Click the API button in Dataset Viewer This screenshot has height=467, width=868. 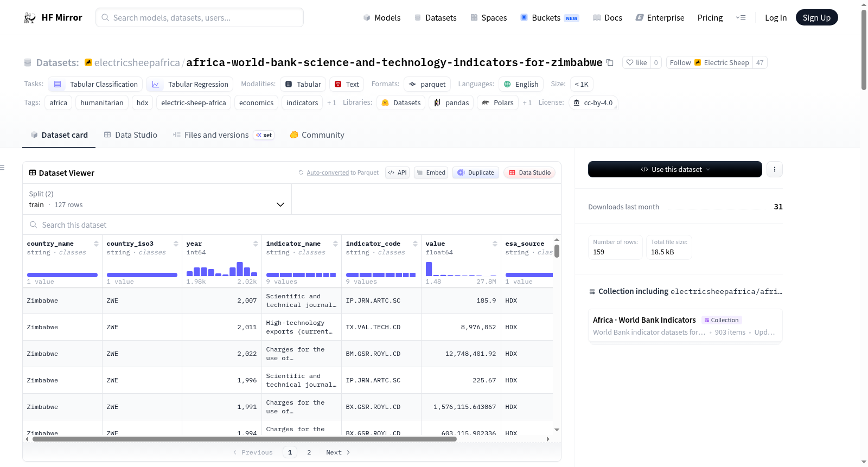[x=397, y=172]
